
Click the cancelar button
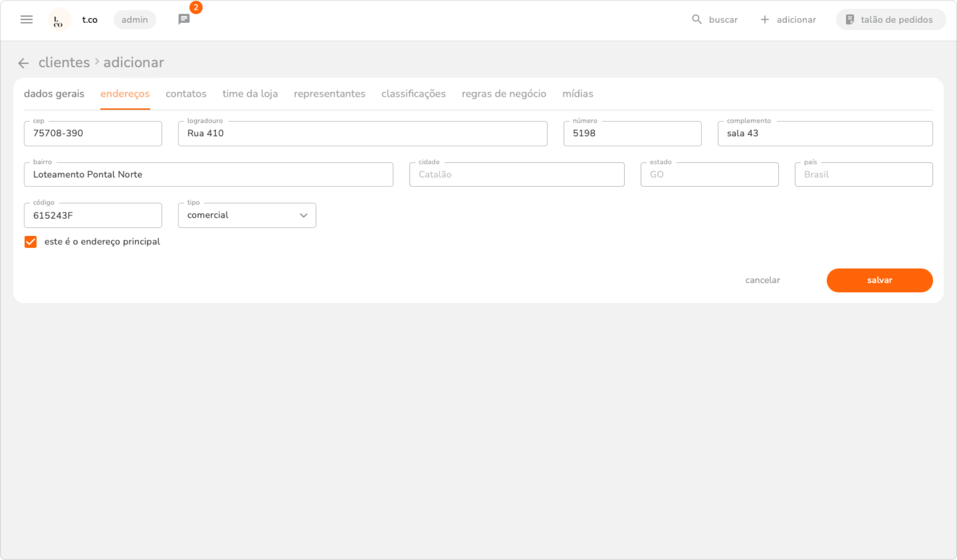coord(762,280)
